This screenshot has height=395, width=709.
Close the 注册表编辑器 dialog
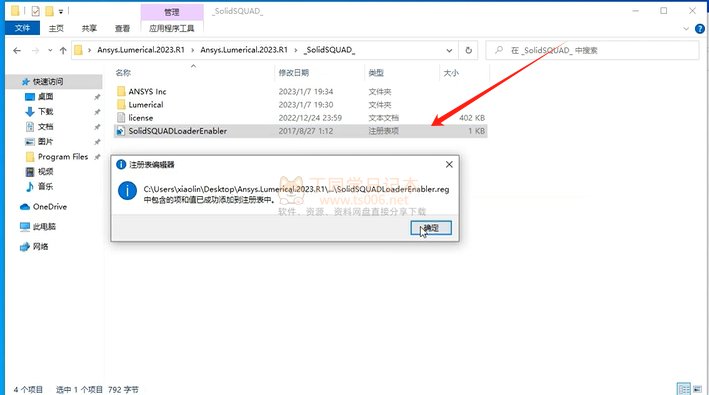449,165
